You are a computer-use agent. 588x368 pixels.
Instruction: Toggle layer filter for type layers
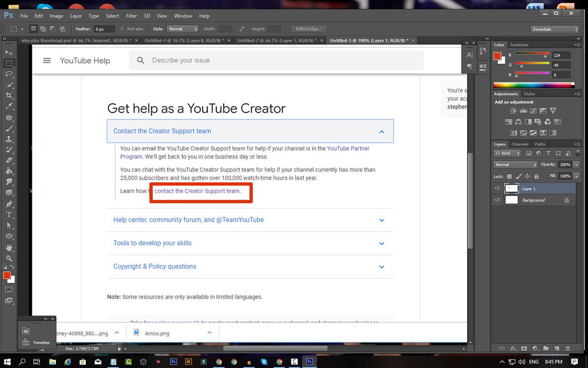548,153
